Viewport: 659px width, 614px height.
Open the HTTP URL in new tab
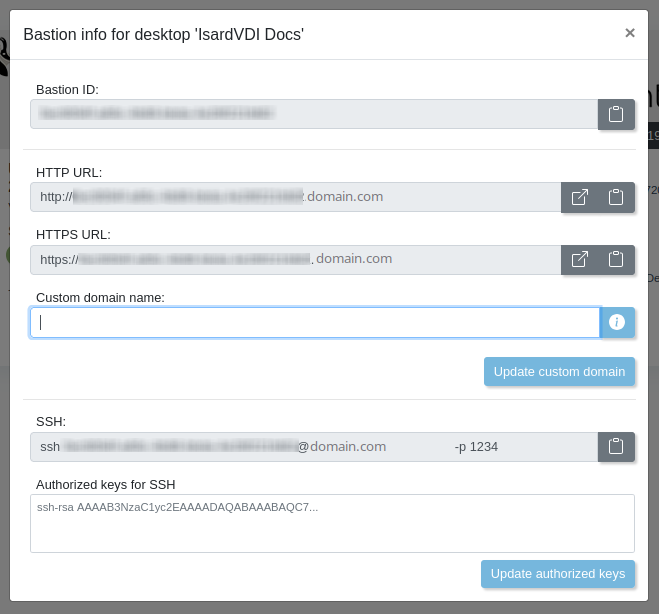click(580, 197)
